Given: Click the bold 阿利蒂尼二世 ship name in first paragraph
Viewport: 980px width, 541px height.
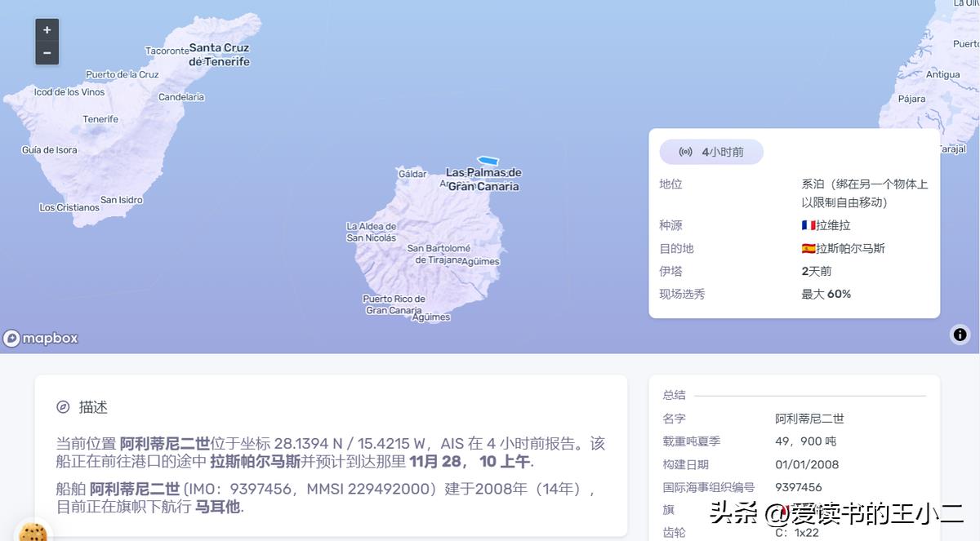Looking at the screenshot, I should point(165,444).
